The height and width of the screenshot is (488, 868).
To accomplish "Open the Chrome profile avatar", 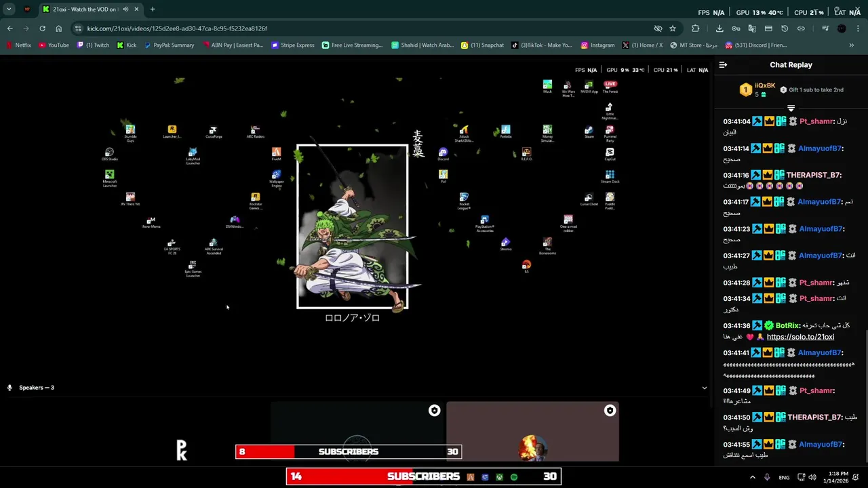I will (842, 28).
